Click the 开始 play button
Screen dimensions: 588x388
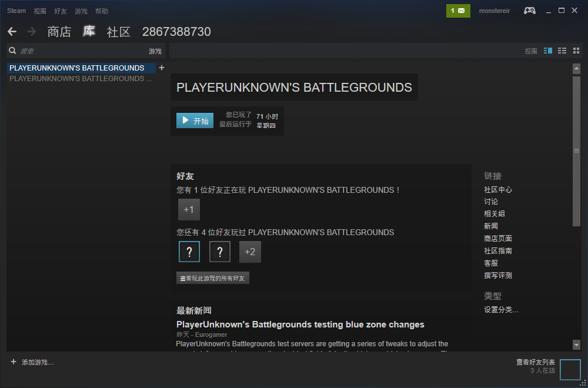pos(195,121)
